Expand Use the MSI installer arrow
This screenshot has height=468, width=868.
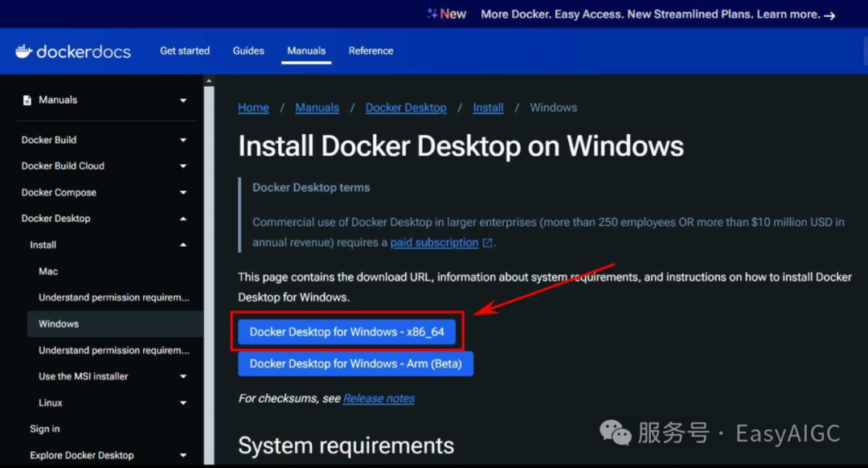pyautogui.click(x=183, y=376)
